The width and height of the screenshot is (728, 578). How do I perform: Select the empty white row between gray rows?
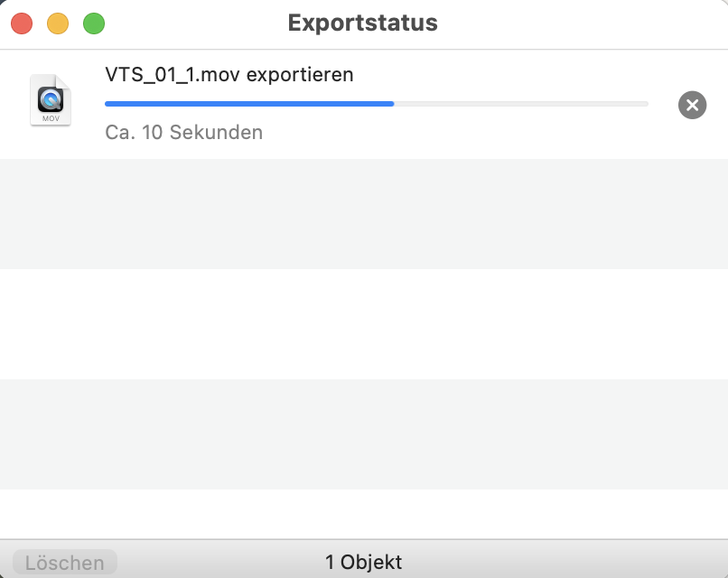363,324
